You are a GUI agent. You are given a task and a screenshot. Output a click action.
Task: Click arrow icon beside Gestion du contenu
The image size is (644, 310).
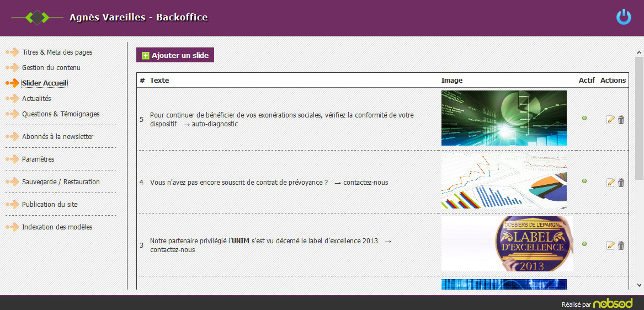point(12,67)
